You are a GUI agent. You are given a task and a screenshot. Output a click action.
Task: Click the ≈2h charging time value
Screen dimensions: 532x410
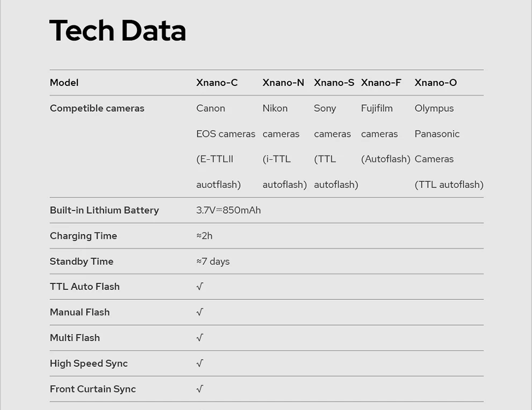(x=204, y=236)
